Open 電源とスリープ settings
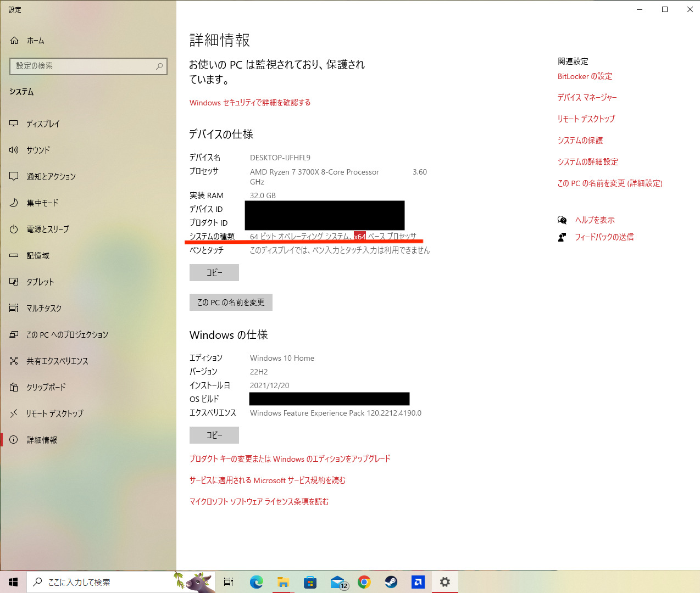The height and width of the screenshot is (593, 700). point(48,229)
